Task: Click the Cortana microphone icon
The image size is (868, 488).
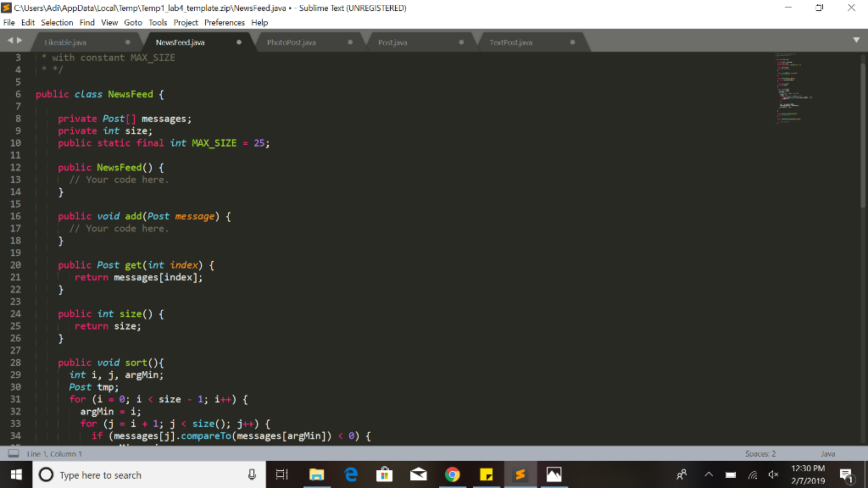Action: pos(252,474)
